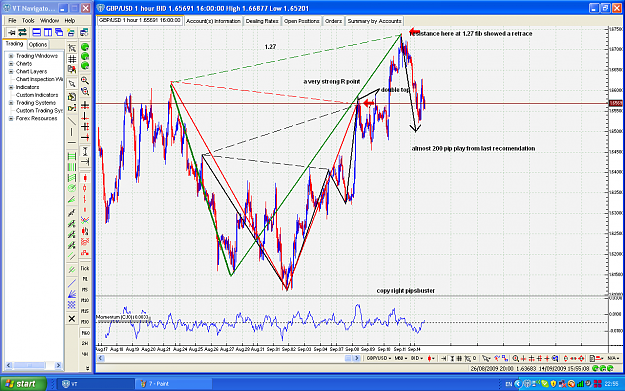Expand the Trading Windows tree node

(11, 56)
